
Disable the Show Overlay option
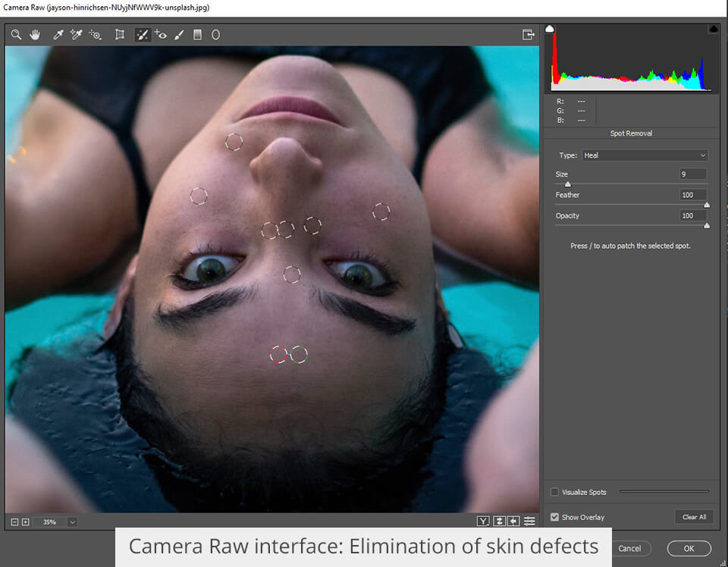tap(555, 517)
